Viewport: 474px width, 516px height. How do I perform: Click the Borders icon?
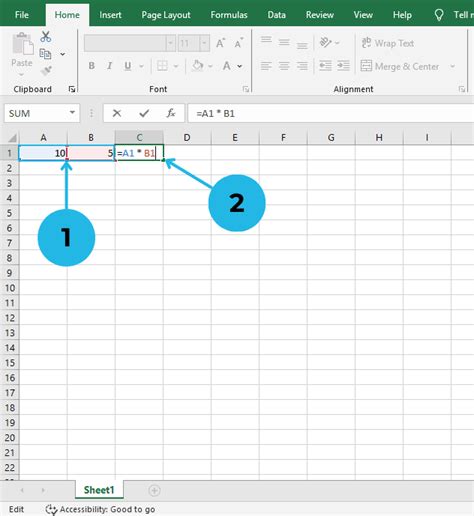(x=162, y=66)
